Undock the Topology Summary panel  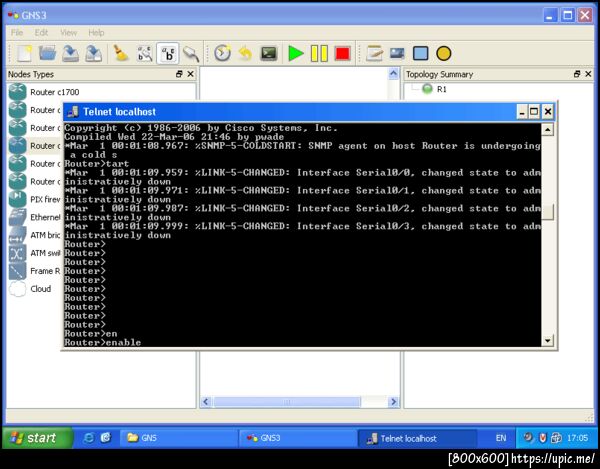click(577, 74)
